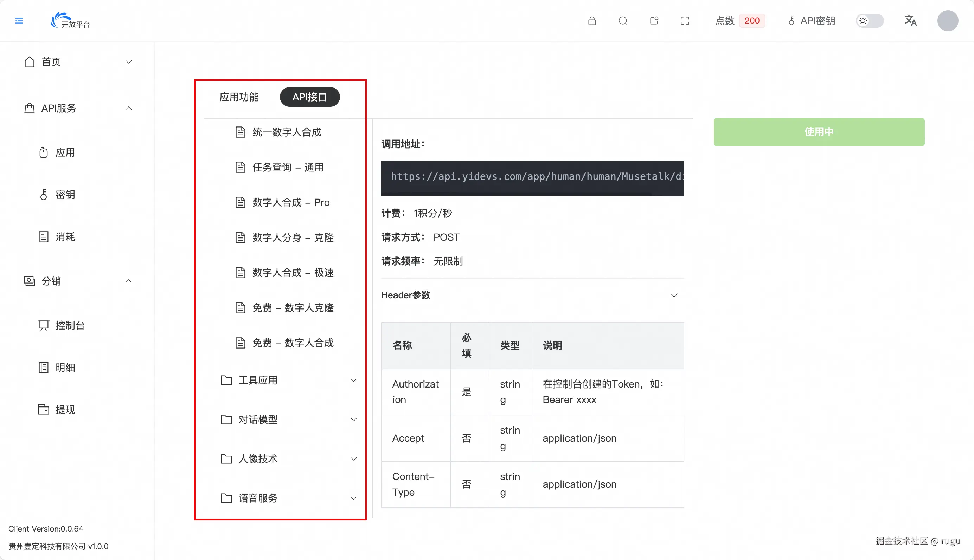
Task: Collapse the API服务 sidebar section
Action: [x=129, y=109]
